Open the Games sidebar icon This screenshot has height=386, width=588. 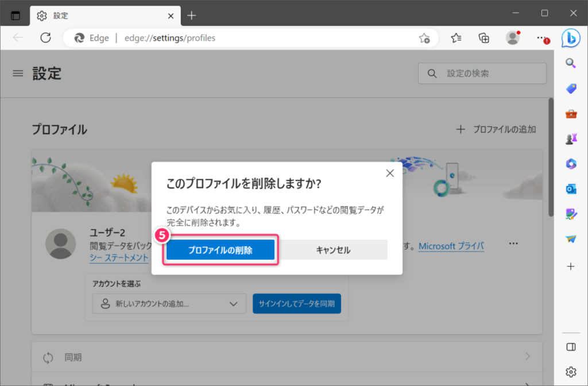coord(570,138)
